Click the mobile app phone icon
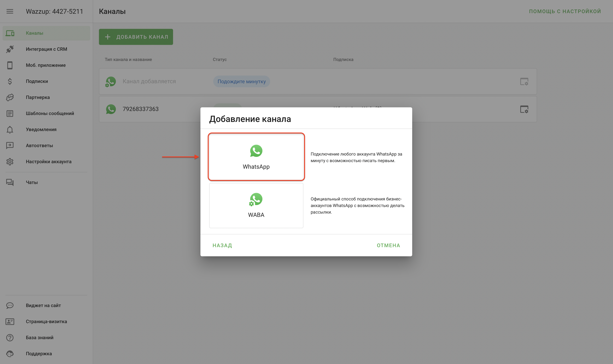This screenshot has height=364, width=613. 10,65
